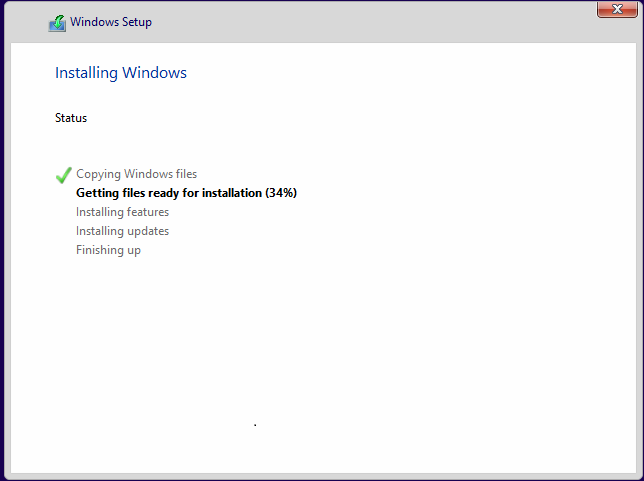Click the 'Installing updates' step
This screenshot has width=644, height=481.
pos(122,231)
